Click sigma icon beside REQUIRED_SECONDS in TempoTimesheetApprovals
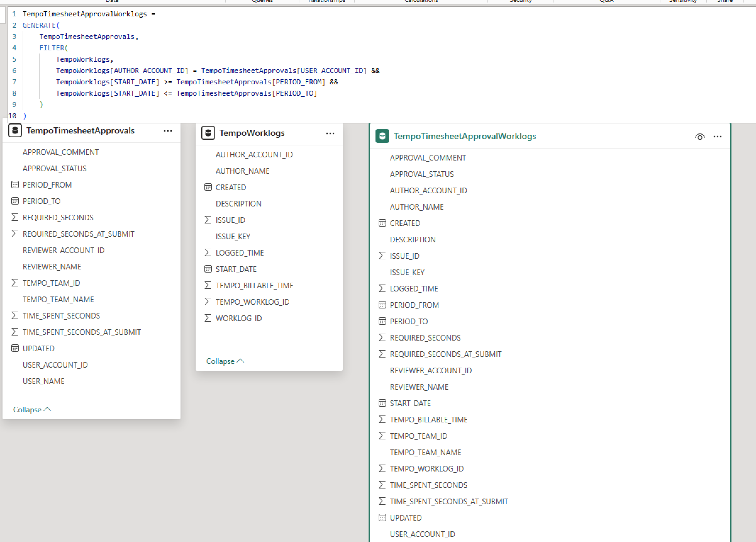 click(x=15, y=217)
